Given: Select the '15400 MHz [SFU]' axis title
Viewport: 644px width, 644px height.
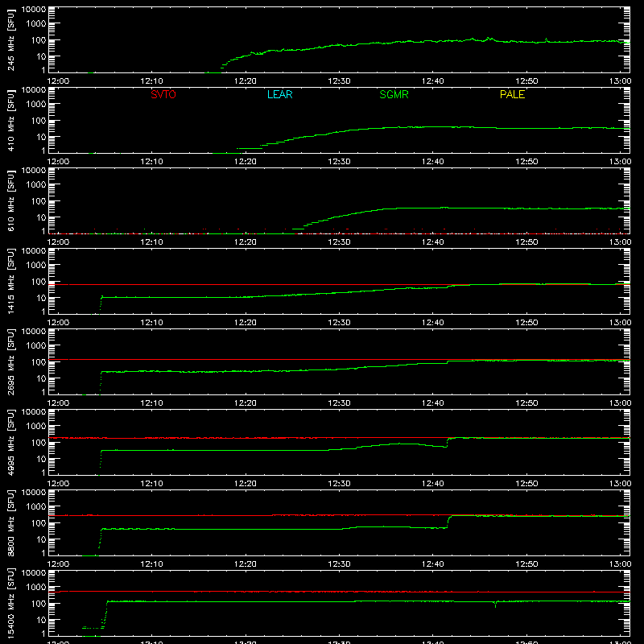Looking at the screenshot, I should (x=11, y=603).
